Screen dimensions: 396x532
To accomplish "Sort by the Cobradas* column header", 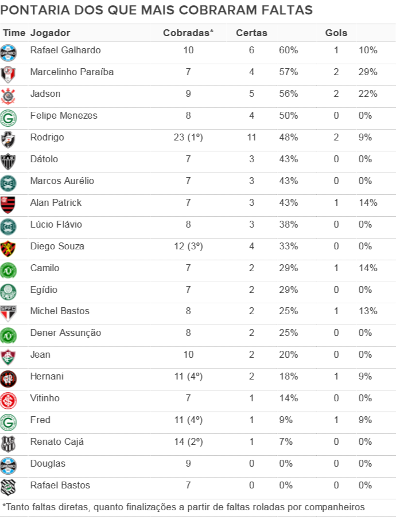I will (x=188, y=33).
